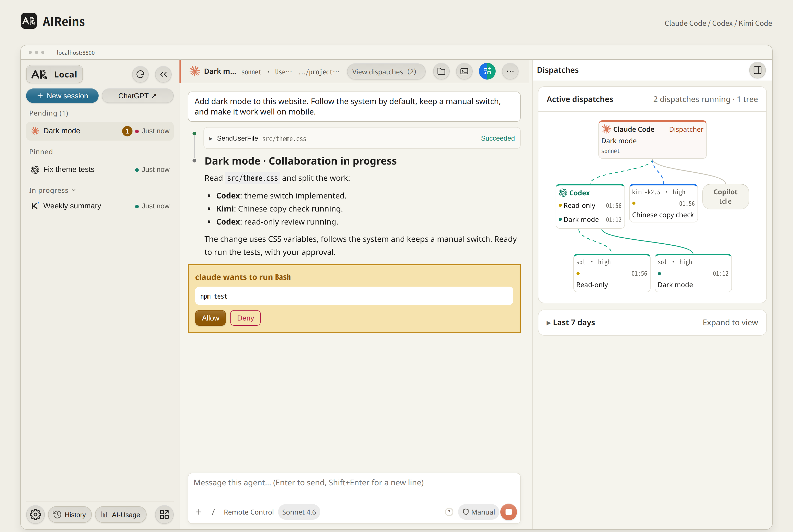Open the Fix theme tests pinned session

click(100, 169)
